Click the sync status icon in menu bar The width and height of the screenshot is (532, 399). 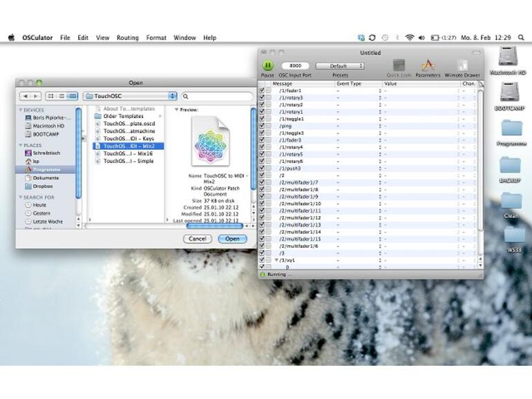pos(372,38)
